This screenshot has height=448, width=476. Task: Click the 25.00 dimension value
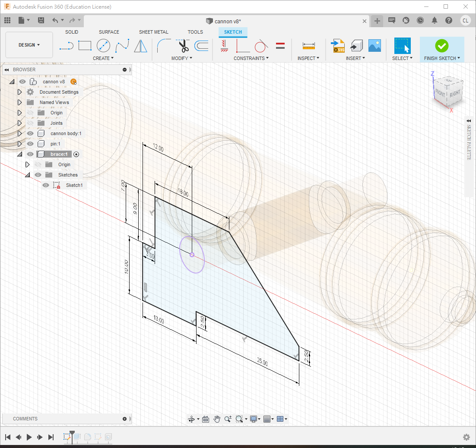point(262,362)
